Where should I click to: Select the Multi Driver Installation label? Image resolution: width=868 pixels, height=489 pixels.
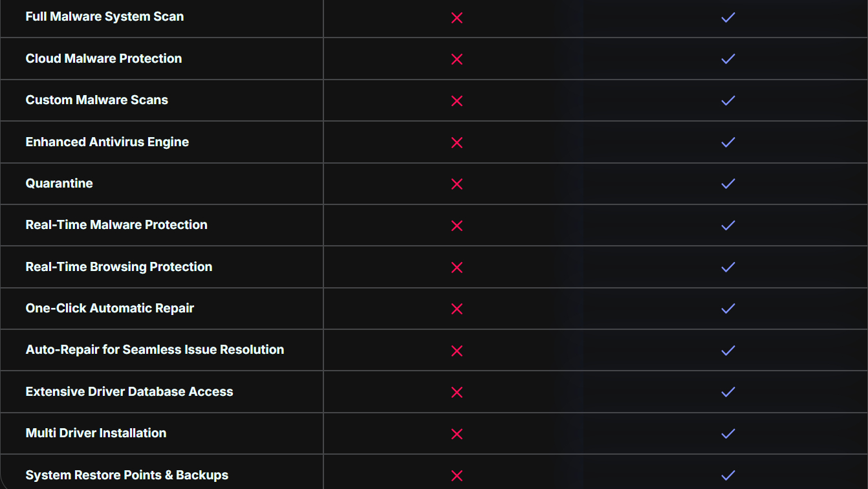click(x=96, y=433)
